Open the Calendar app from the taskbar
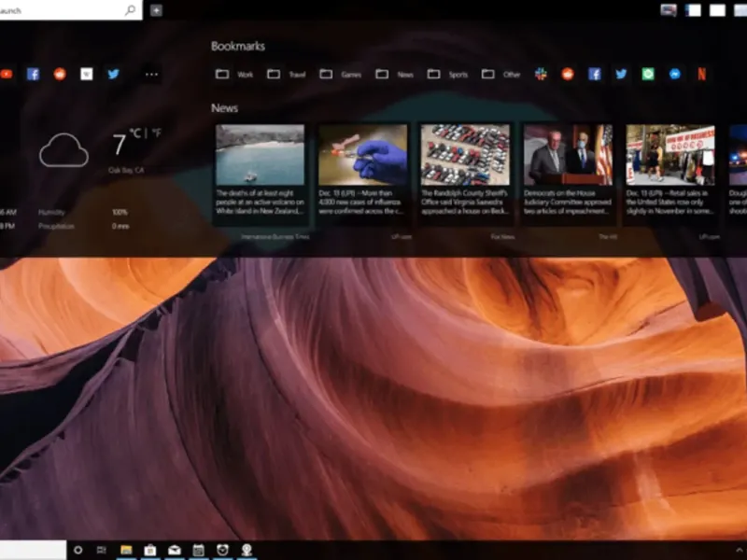This screenshot has height=560, width=747. (x=199, y=550)
